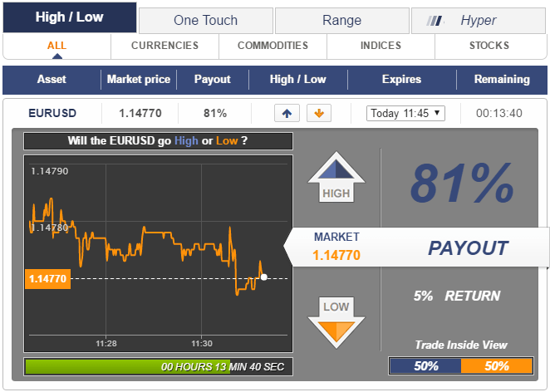Select the INDICES asset filter
Image resolution: width=550 pixels, height=392 pixels.
click(381, 46)
